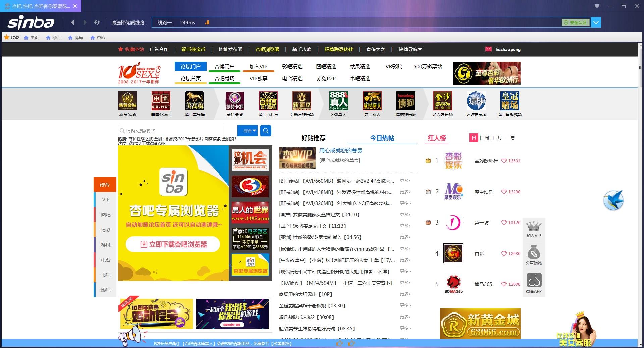The width and height of the screenshot is (644, 348).
Task: Open the 澳门百利宫 site icon
Action: point(268,101)
